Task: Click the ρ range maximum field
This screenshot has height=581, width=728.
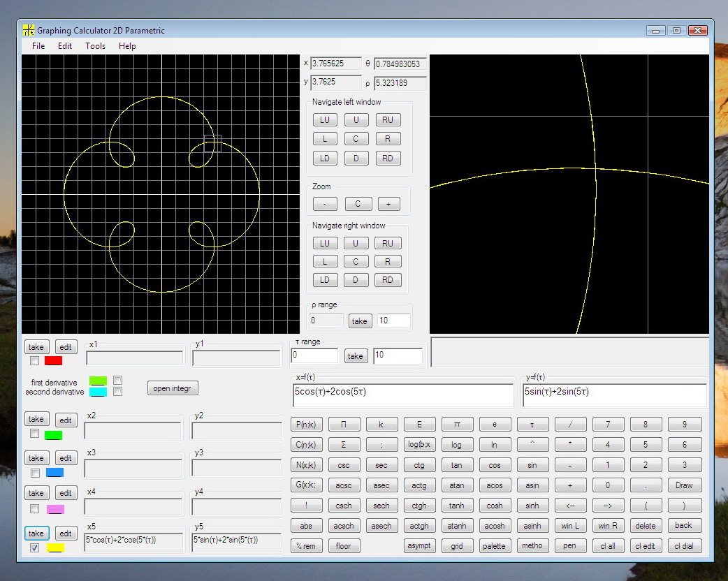Action: pos(394,321)
